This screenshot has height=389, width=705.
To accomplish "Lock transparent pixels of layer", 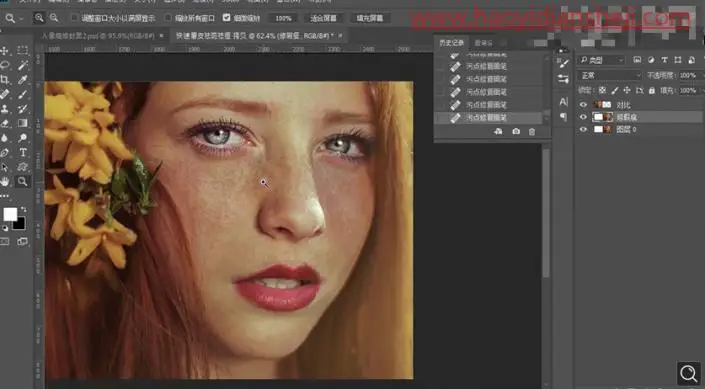I will [x=602, y=91].
